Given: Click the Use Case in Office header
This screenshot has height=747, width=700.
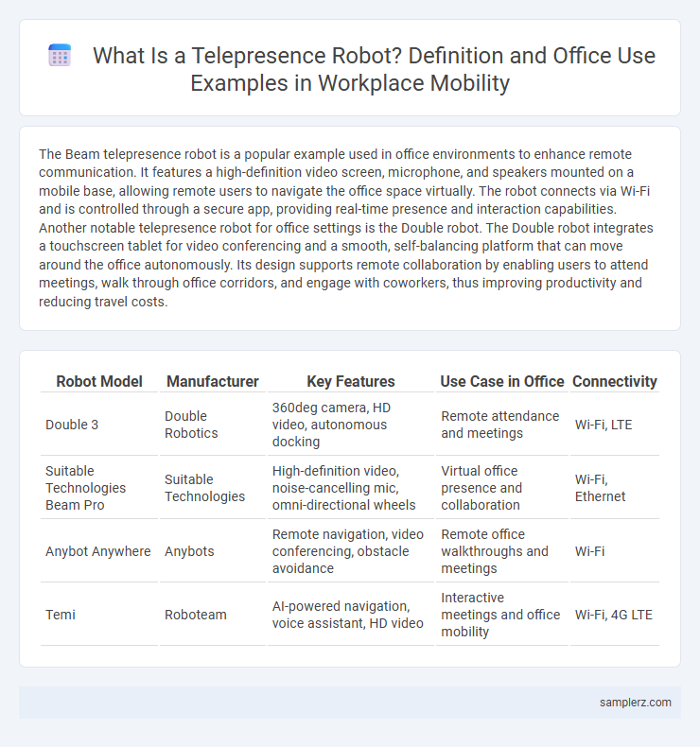Looking at the screenshot, I should 502,381.
